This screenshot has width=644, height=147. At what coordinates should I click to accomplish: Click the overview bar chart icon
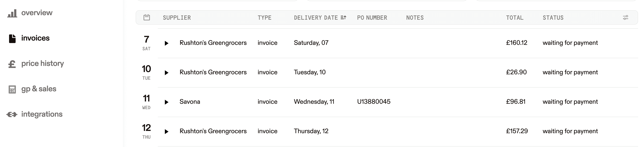[x=12, y=13]
